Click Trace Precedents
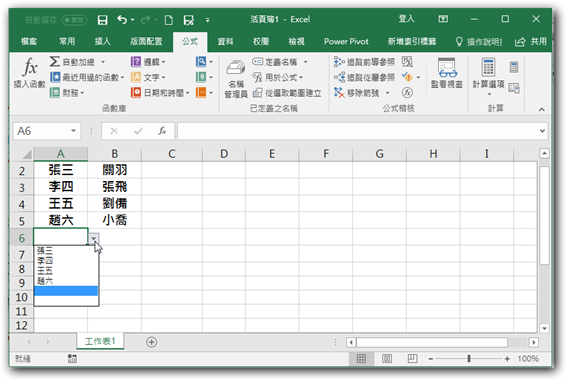 click(364, 62)
